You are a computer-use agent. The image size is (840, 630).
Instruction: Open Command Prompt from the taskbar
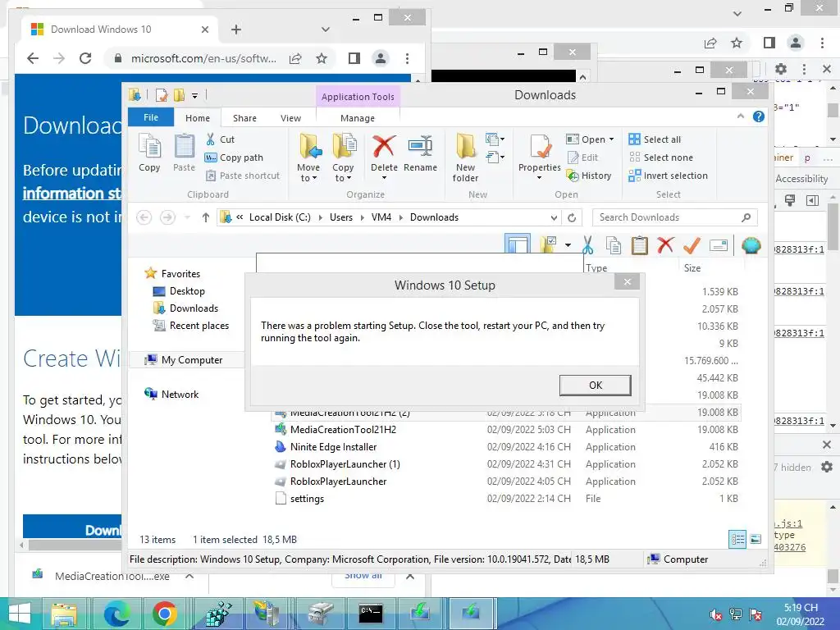tap(371, 614)
